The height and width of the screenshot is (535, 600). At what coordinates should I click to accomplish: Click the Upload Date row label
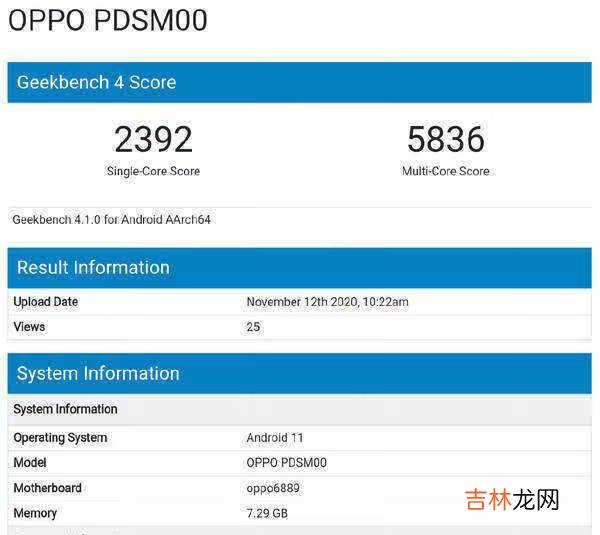[x=45, y=302]
